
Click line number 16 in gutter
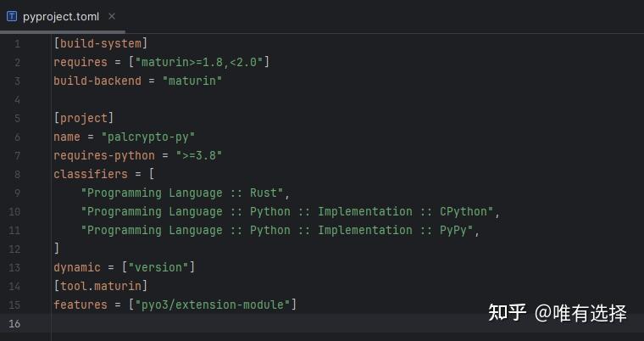coord(17,323)
